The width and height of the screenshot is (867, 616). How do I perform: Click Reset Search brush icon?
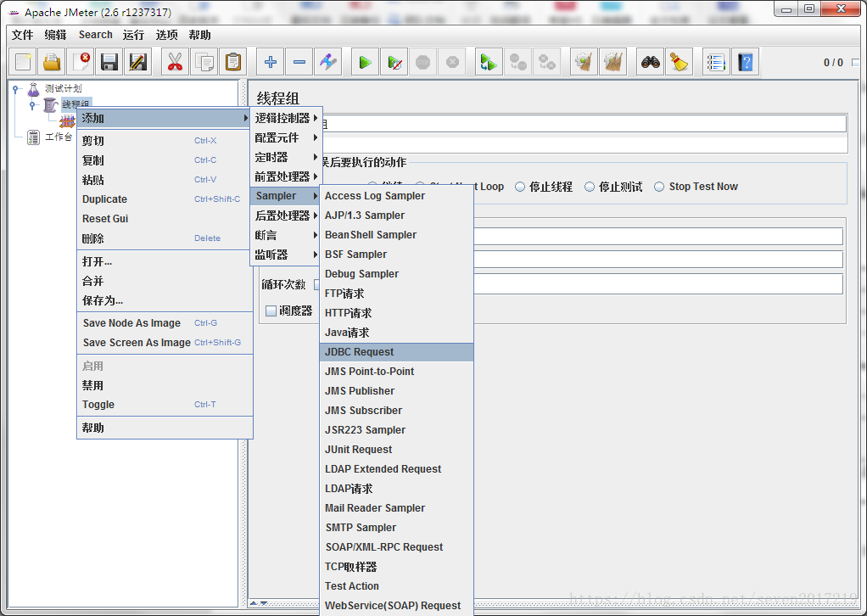pos(679,62)
